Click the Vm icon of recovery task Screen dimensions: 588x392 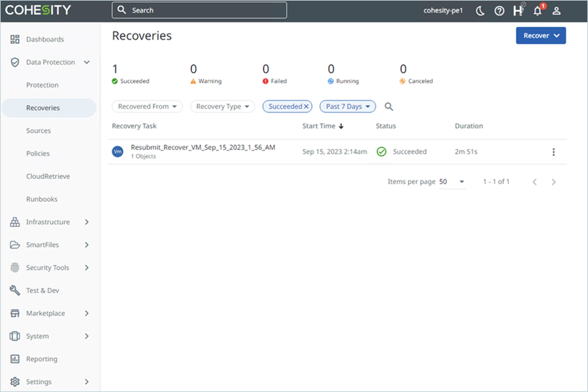pos(118,152)
